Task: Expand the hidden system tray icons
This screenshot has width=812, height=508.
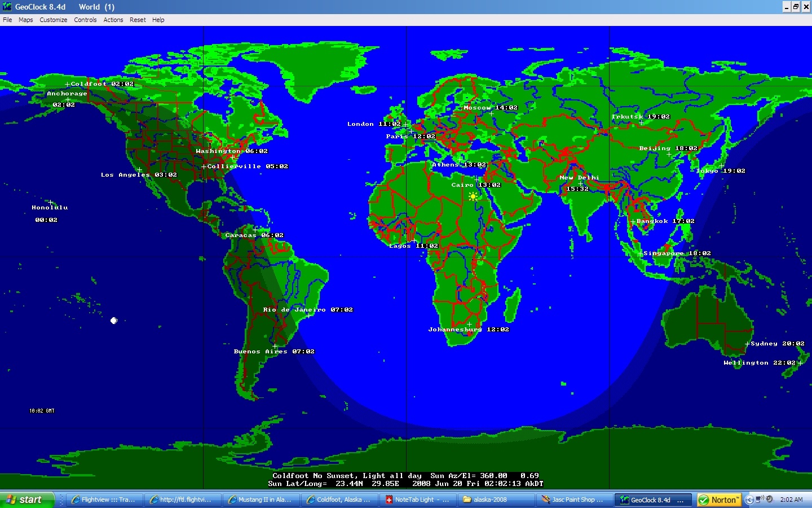Action: pyautogui.click(x=749, y=500)
